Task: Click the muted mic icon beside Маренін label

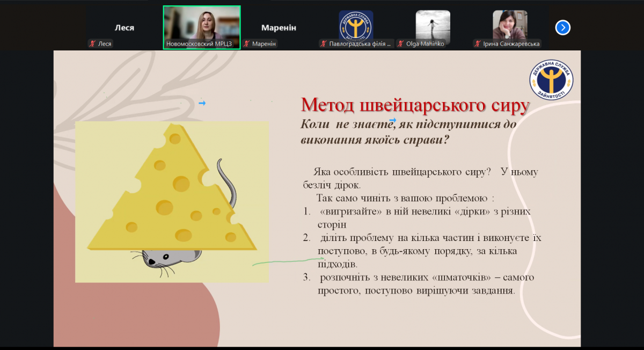Action: point(247,44)
